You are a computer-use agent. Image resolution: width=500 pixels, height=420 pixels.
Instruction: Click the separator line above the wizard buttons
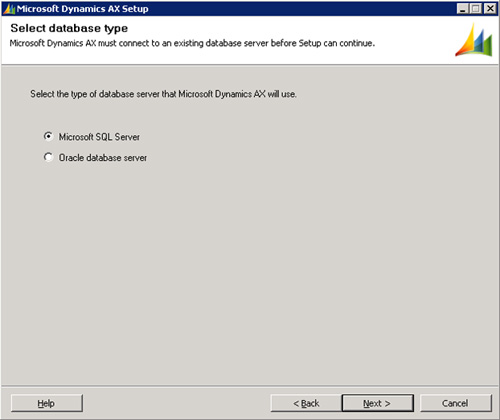[250, 386]
